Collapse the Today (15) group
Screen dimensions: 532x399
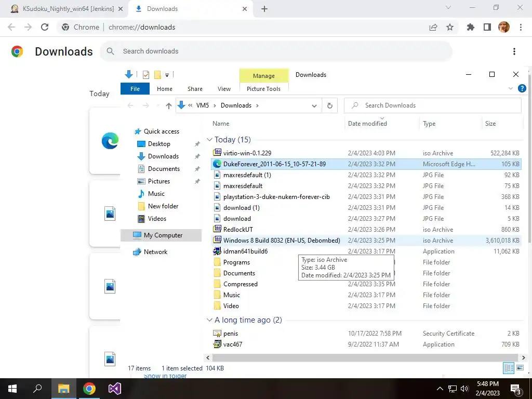(x=210, y=139)
